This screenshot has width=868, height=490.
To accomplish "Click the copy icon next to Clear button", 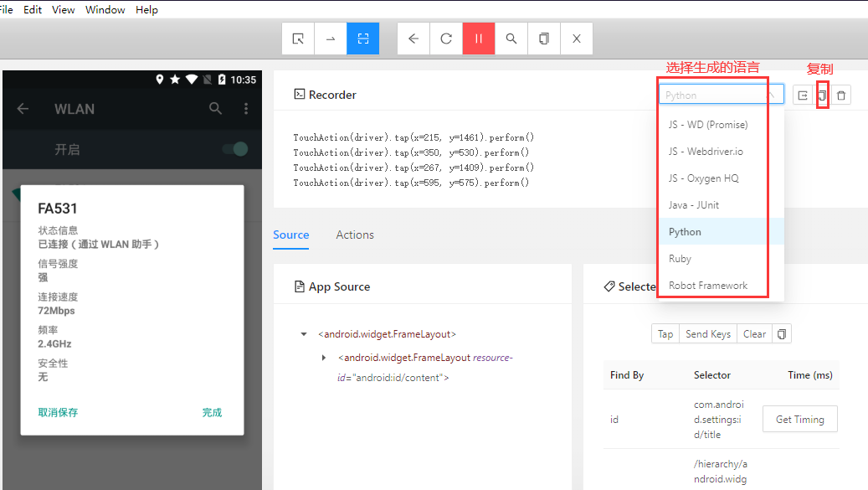I will 781,333.
